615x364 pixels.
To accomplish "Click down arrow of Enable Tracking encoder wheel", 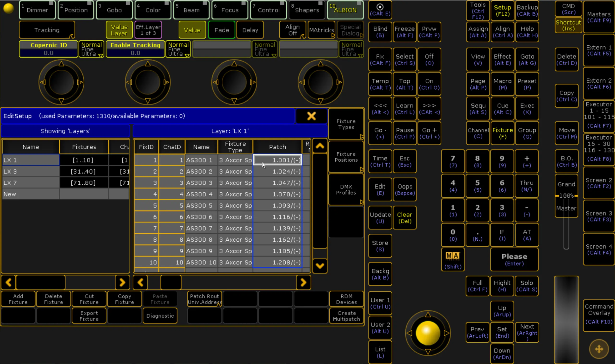I will (148, 101).
